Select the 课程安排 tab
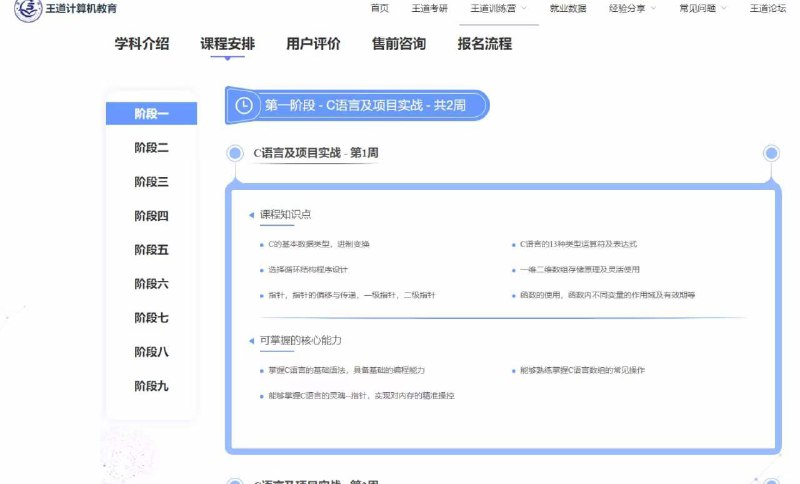This screenshot has height=484, width=800. pyautogui.click(x=228, y=44)
